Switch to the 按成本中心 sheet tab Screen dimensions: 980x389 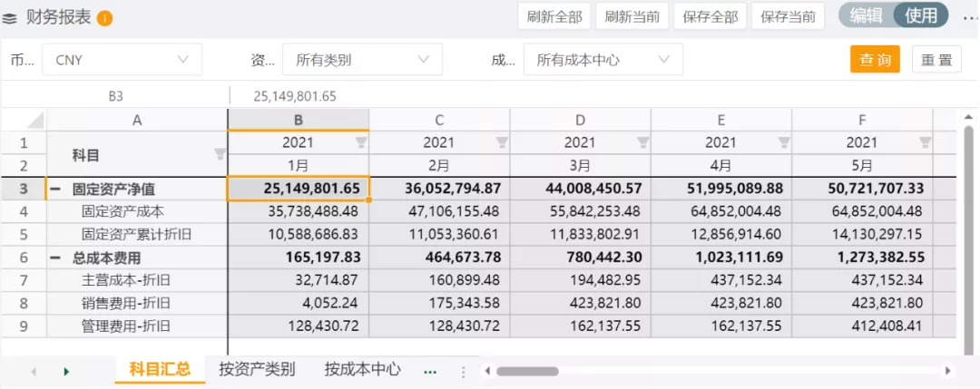coord(362,369)
